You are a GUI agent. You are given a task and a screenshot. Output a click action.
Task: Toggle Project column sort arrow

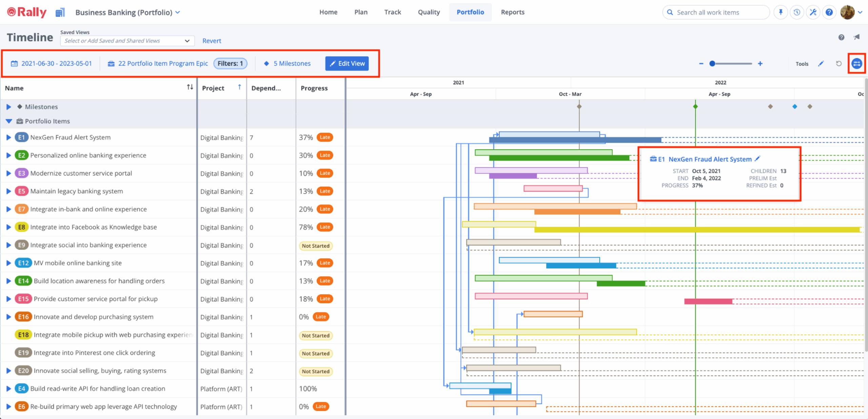pyautogui.click(x=239, y=87)
